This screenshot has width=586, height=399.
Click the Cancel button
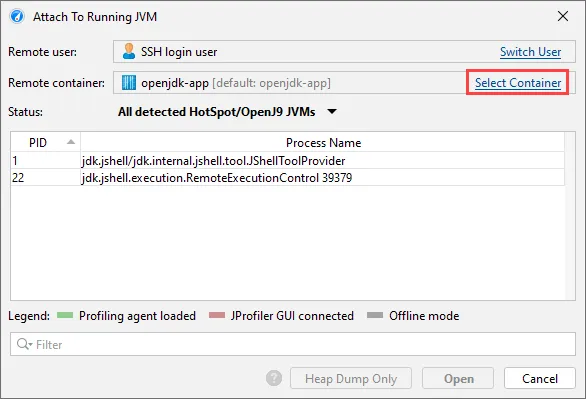[x=540, y=378]
